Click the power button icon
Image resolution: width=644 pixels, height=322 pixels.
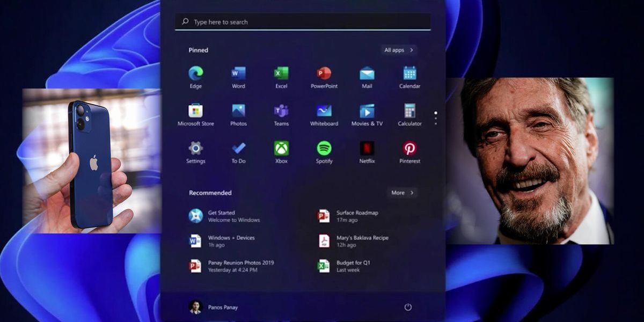(x=408, y=308)
